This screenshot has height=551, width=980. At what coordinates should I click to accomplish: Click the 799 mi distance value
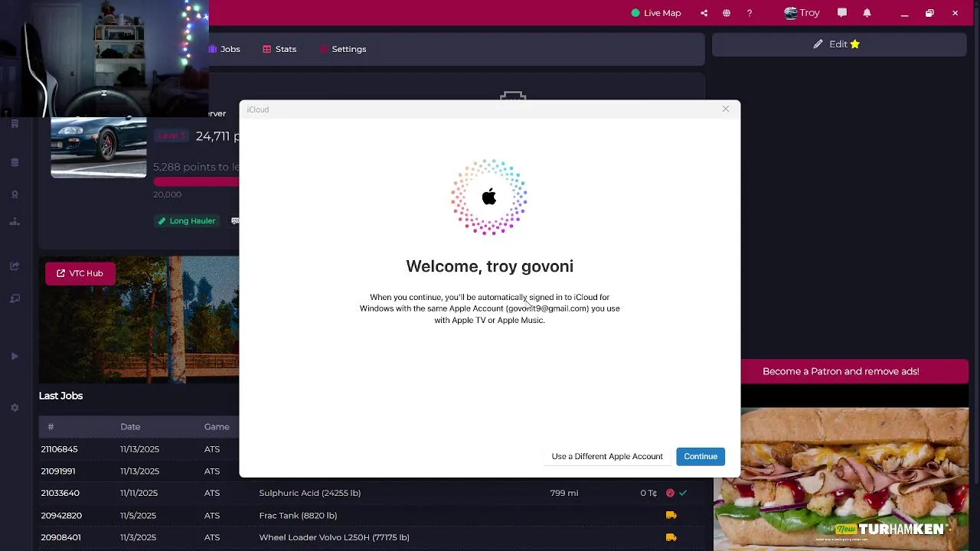coord(563,493)
